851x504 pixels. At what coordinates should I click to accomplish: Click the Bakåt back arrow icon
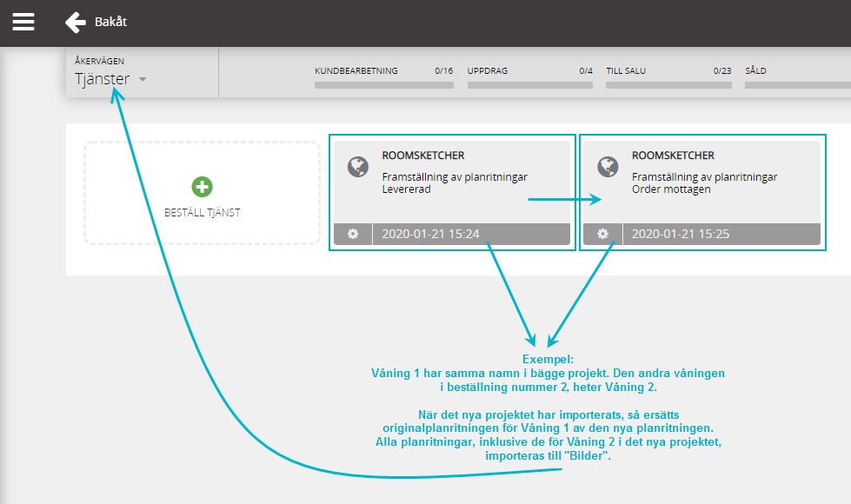tap(76, 23)
